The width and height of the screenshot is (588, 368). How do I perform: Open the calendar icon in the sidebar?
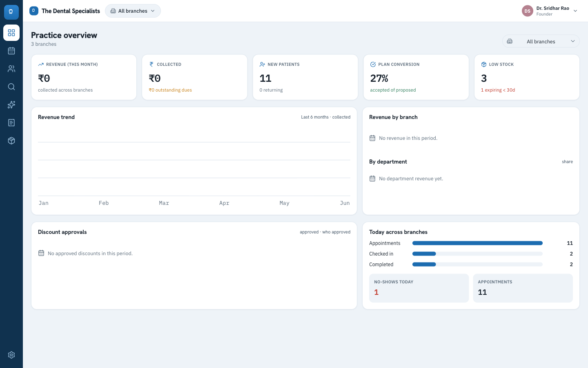click(x=11, y=51)
